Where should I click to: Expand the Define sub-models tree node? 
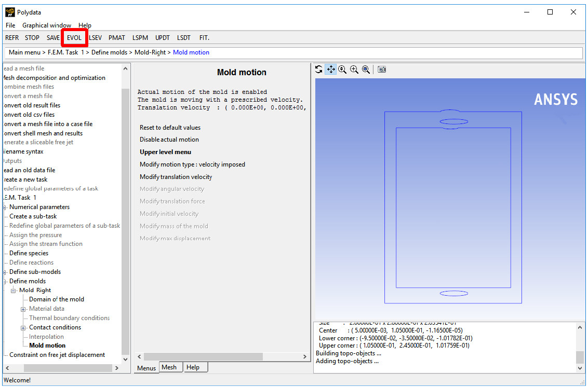pyautogui.click(x=5, y=272)
